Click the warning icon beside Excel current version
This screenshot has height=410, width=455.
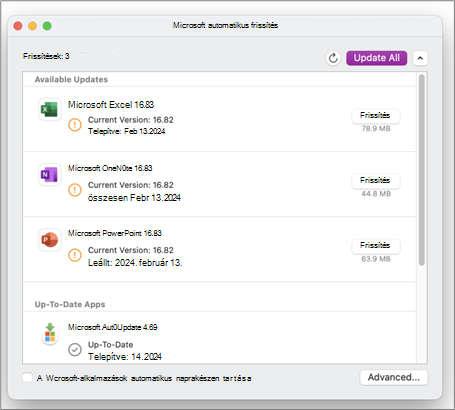75,125
